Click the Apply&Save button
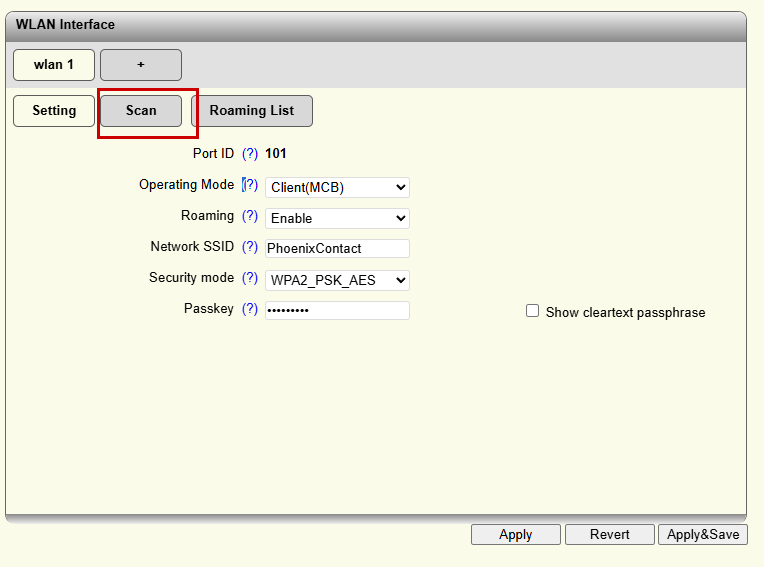This screenshot has width=764, height=567. point(703,535)
